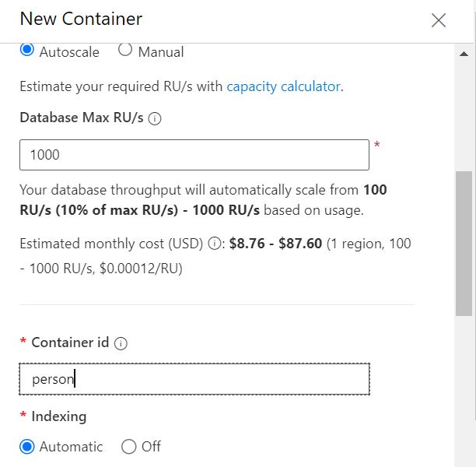Image resolution: width=476 pixels, height=467 pixels.
Task: Click the $8.76 - $87.60 cost estimate
Action: pyautogui.click(x=275, y=244)
